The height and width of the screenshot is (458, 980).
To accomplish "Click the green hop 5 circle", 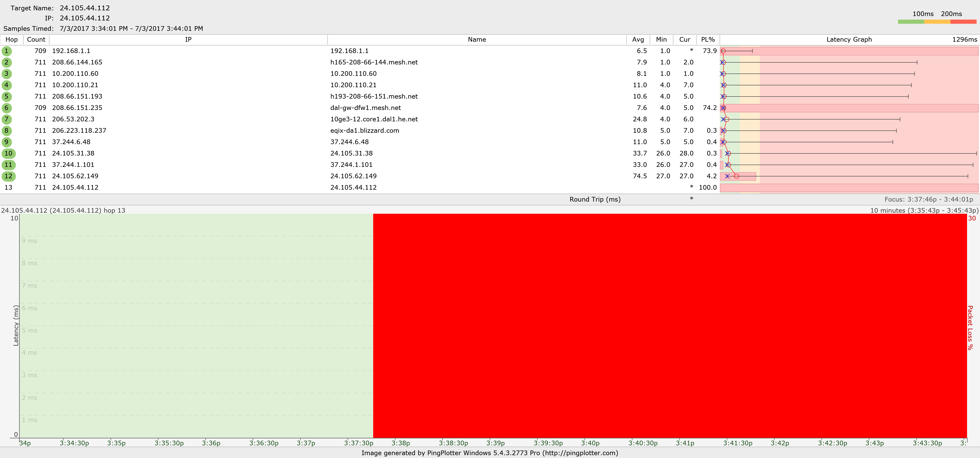I will point(6,97).
